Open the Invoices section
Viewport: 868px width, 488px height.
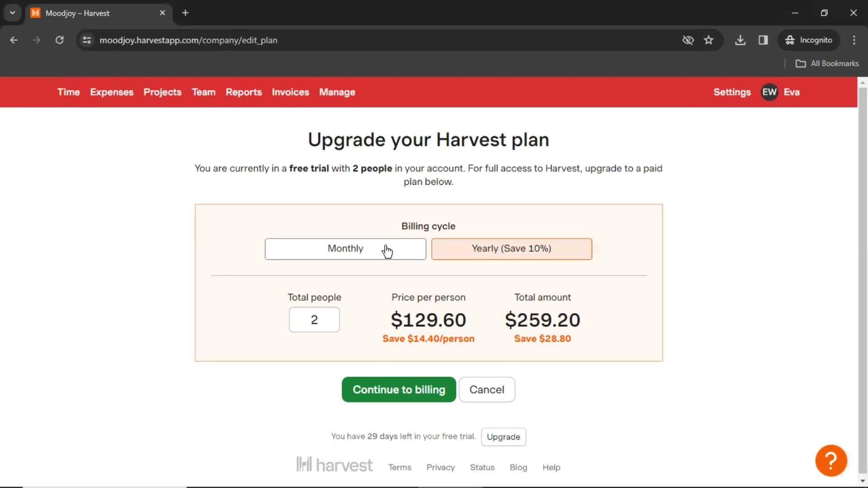[290, 92]
